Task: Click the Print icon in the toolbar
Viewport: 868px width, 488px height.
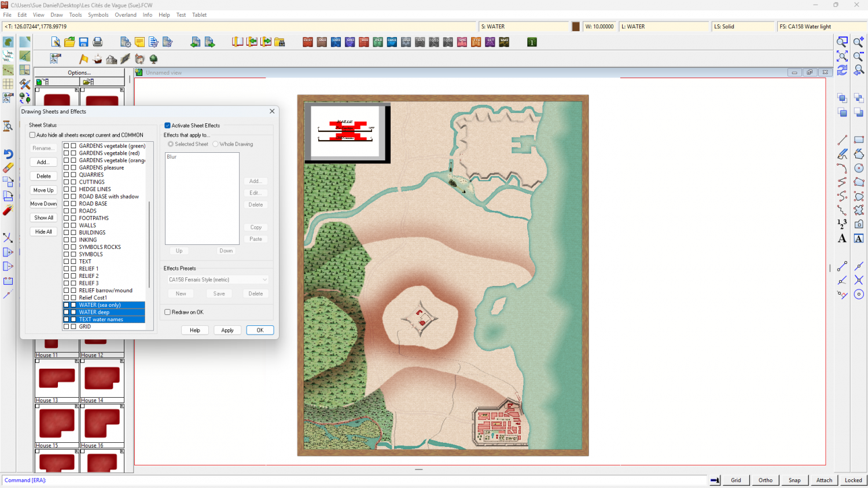Action: (x=98, y=42)
